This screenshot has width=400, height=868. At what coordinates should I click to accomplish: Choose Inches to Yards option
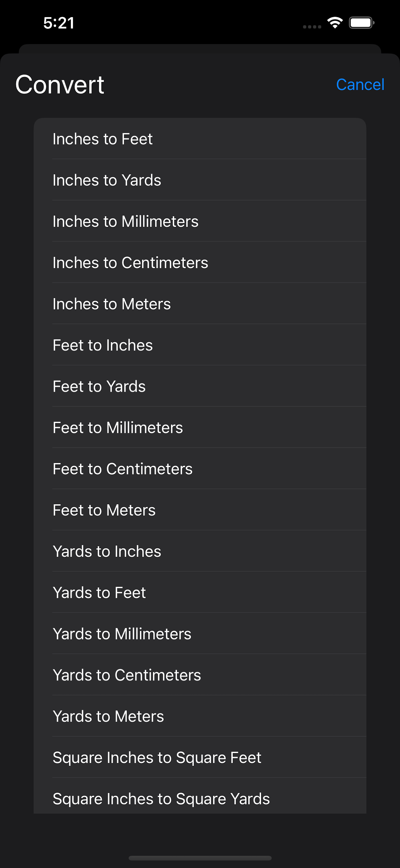pyautogui.click(x=200, y=180)
